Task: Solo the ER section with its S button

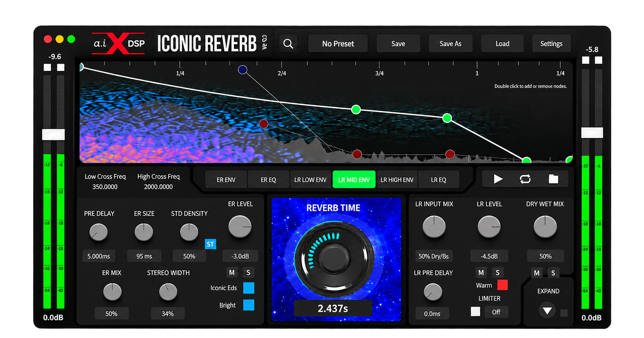Action: [x=248, y=273]
